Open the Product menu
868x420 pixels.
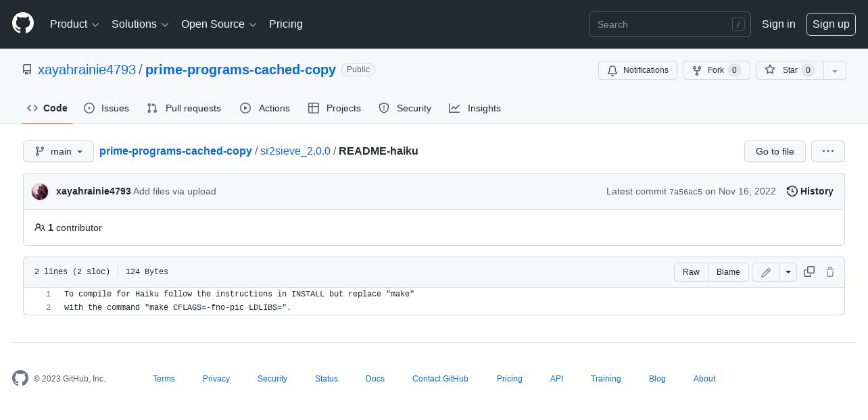74,24
